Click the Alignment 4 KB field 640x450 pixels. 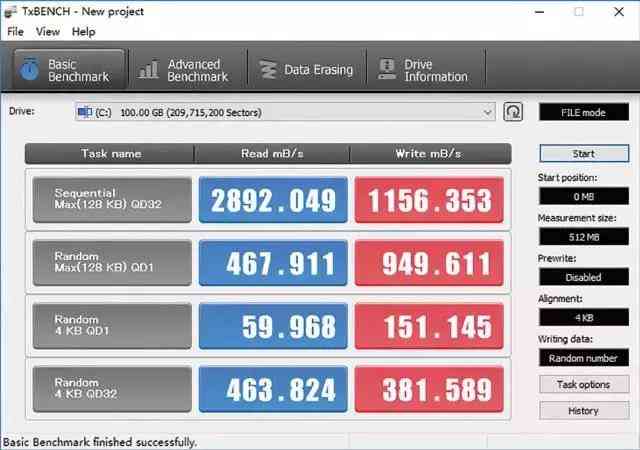(x=583, y=317)
